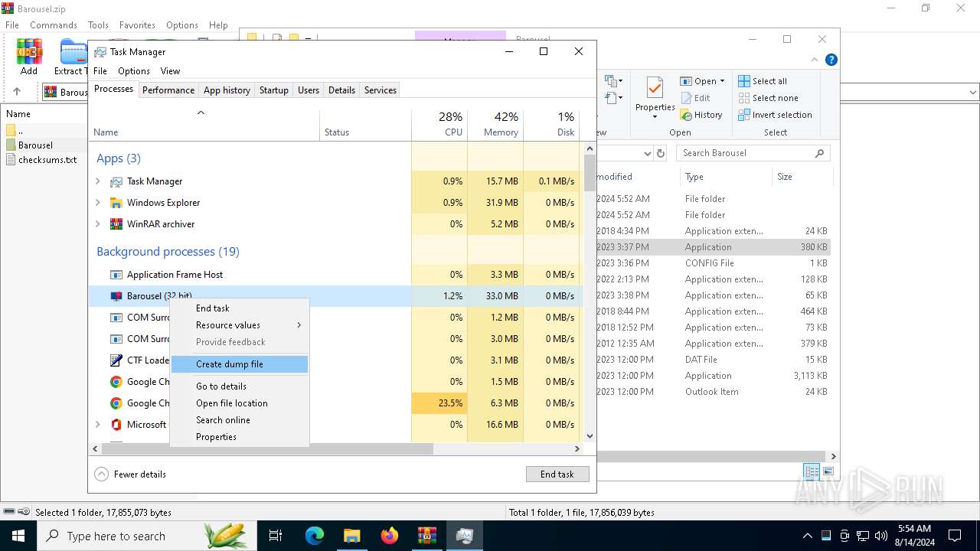The image size is (980, 551).
Task: Select Search online menu entry
Action: tap(240, 420)
